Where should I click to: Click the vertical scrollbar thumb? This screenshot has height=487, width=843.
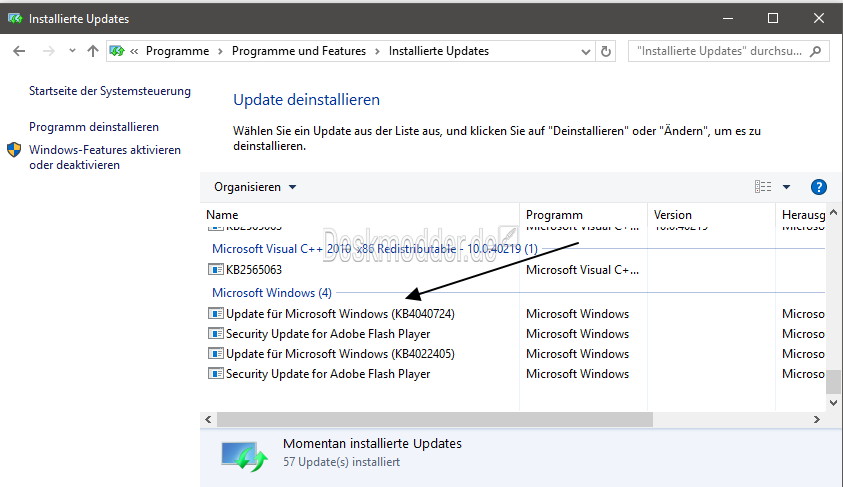(x=833, y=382)
